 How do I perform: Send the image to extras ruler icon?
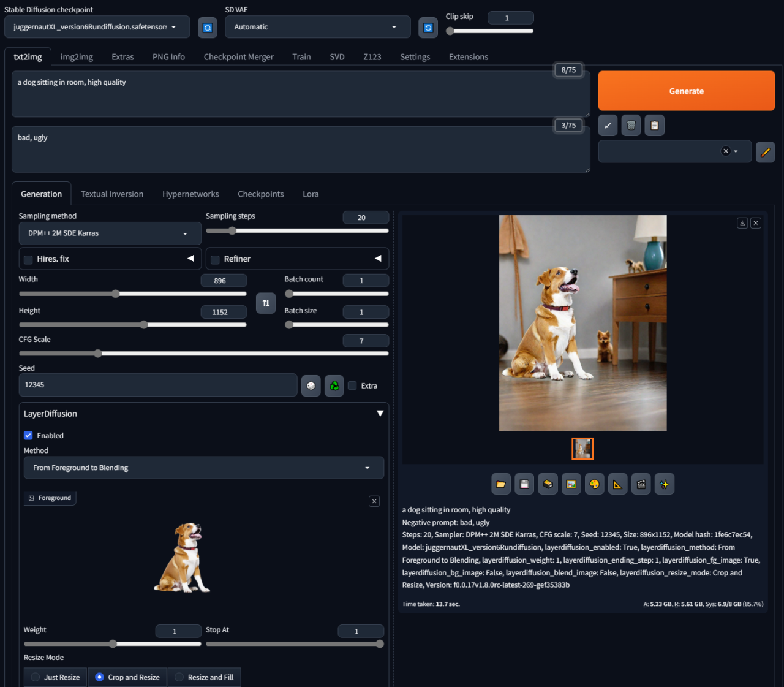pos(617,484)
